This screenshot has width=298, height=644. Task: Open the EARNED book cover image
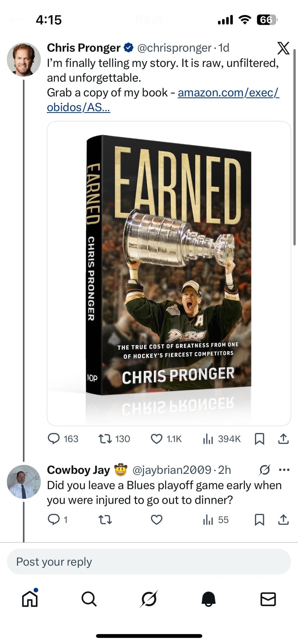[169, 273]
